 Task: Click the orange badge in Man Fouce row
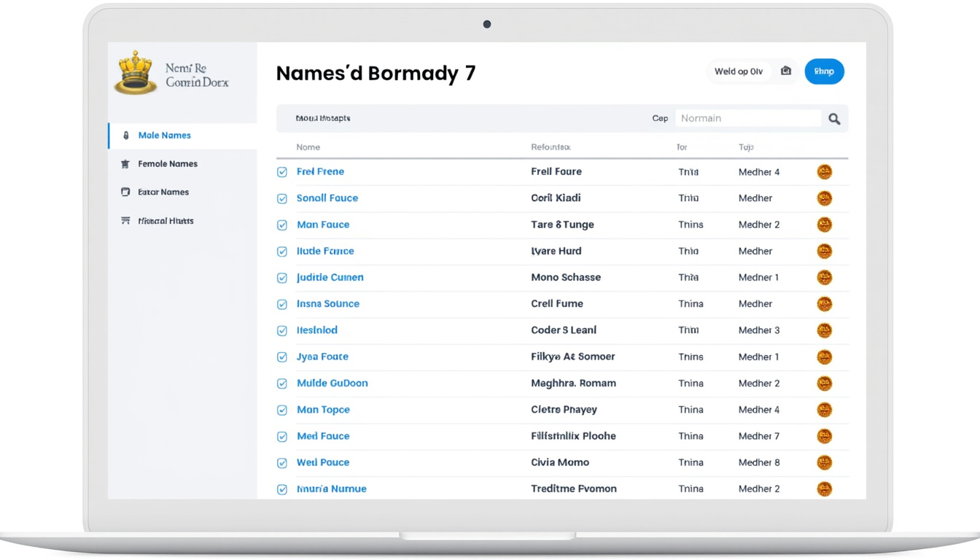click(x=824, y=225)
